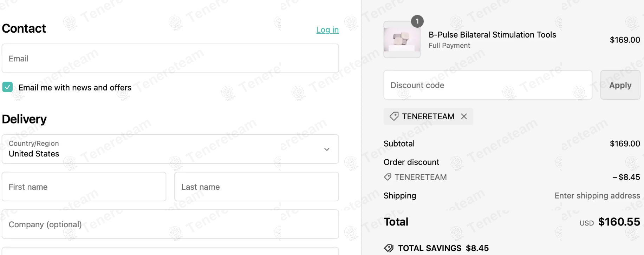This screenshot has height=255, width=644.
Task: Remove the TENERETEAM discount code
Action: pos(464,116)
